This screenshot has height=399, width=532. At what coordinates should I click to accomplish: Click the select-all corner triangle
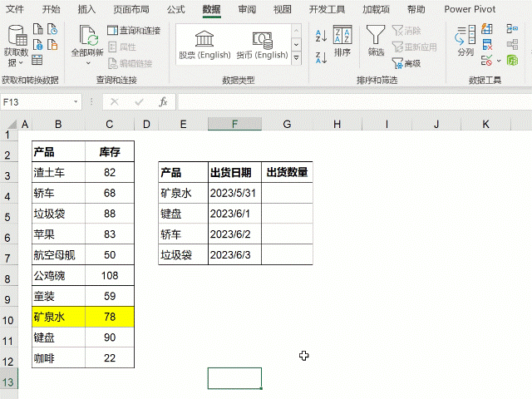coord(11,124)
